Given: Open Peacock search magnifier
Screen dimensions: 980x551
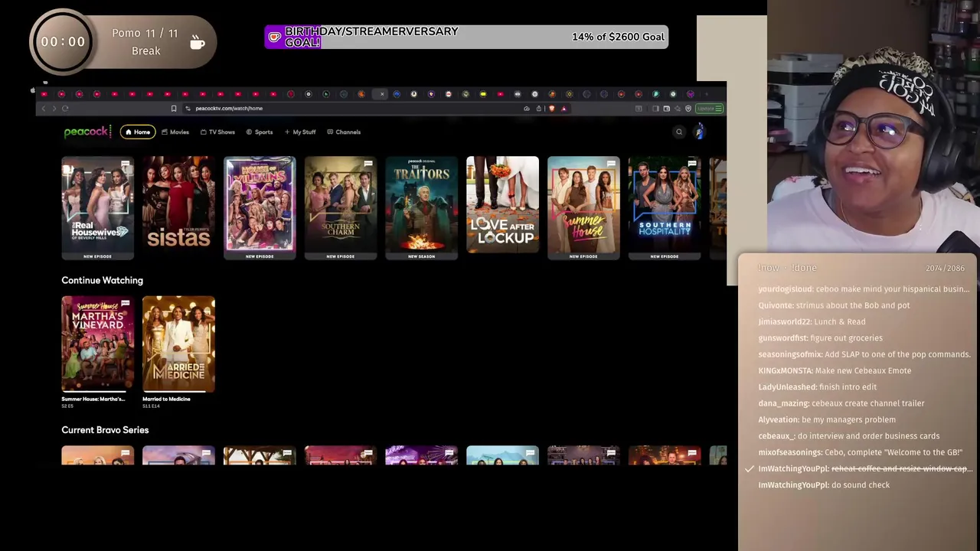Looking at the screenshot, I should pos(678,132).
